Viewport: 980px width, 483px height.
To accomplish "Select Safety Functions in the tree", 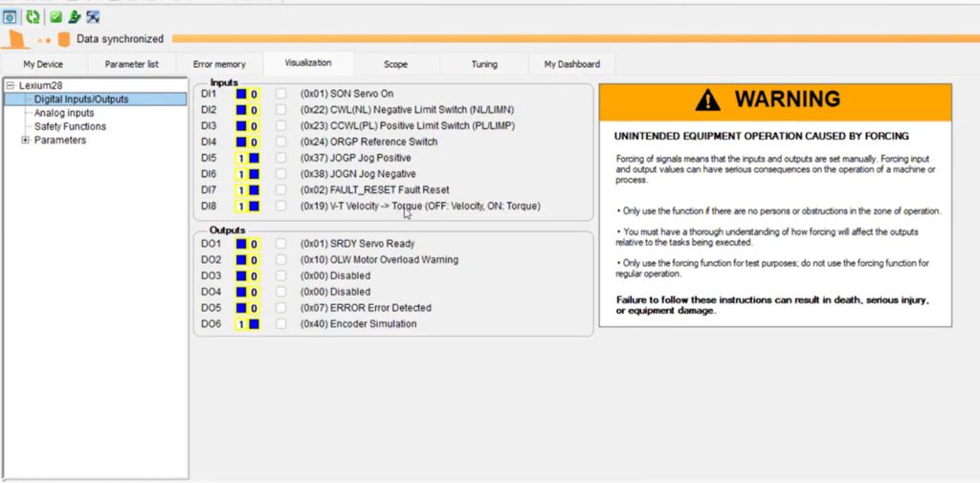I will (70, 126).
